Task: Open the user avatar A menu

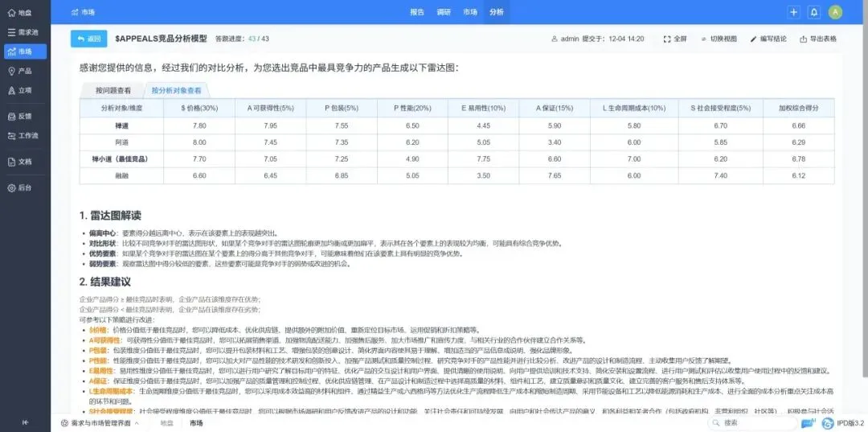Action: 835,12
